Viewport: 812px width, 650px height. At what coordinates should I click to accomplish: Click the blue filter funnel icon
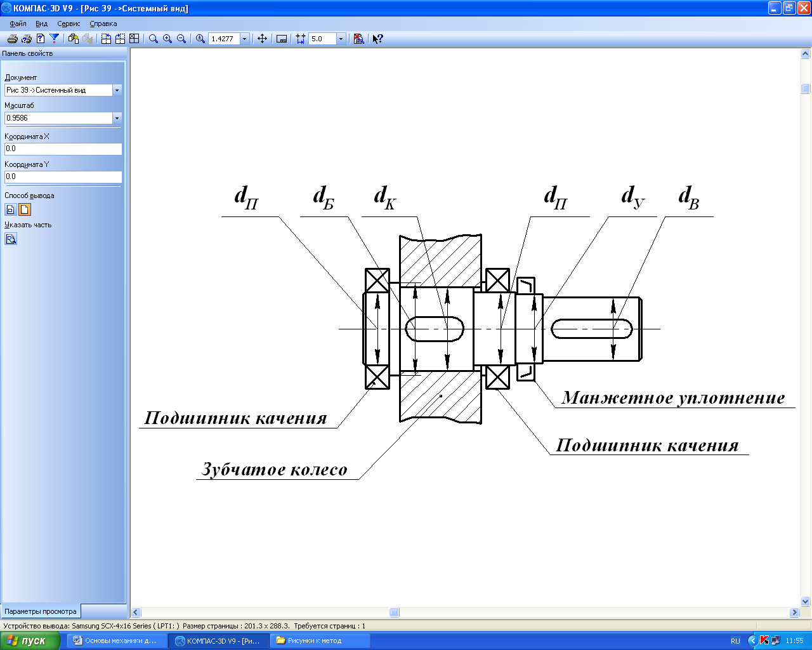coord(55,39)
